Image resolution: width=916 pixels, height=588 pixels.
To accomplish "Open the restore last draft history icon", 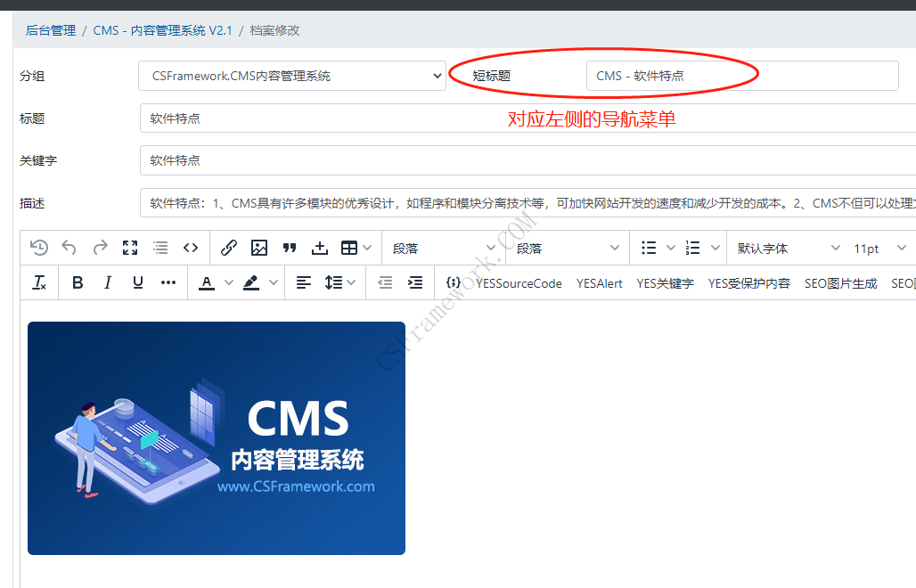I will [39, 248].
